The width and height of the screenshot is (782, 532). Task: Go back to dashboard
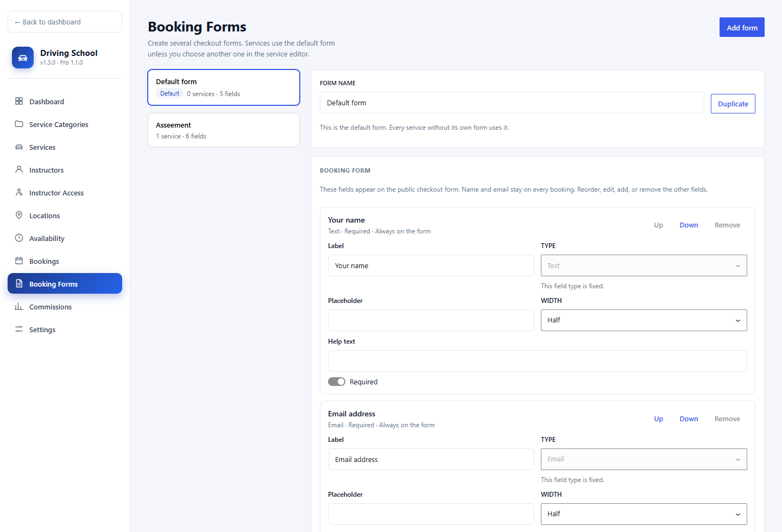(x=65, y=22)
